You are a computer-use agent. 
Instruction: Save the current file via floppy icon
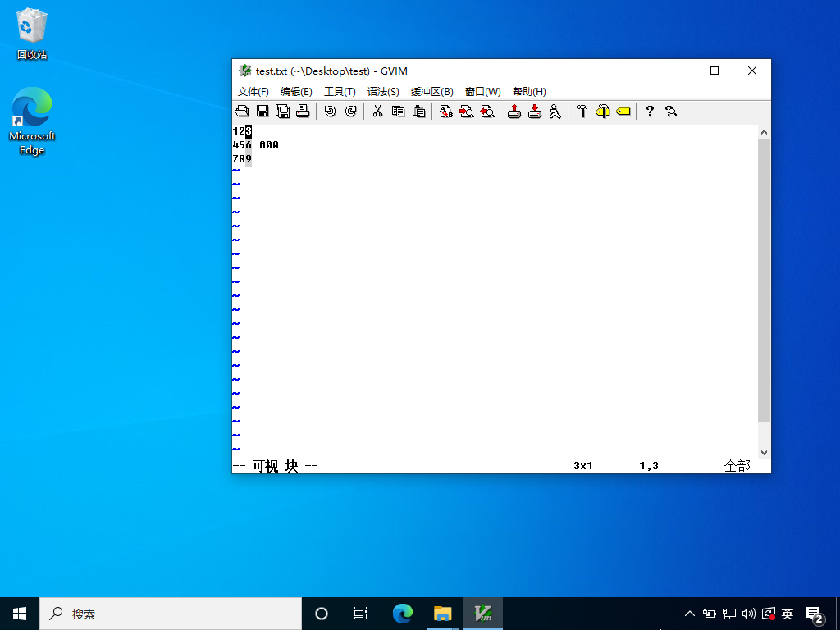262,112
